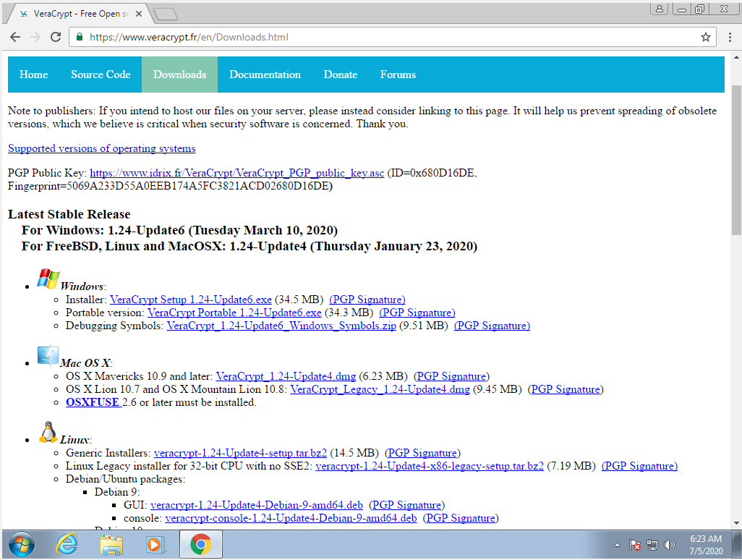Click the Linux penguin icon
The width and height of the screenshot is (742, 560).
click(x=48, y=433)
